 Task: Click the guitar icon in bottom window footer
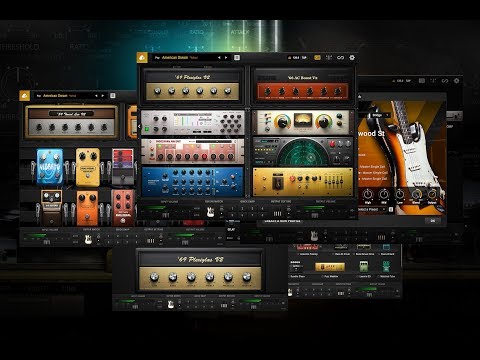(171, 304)
